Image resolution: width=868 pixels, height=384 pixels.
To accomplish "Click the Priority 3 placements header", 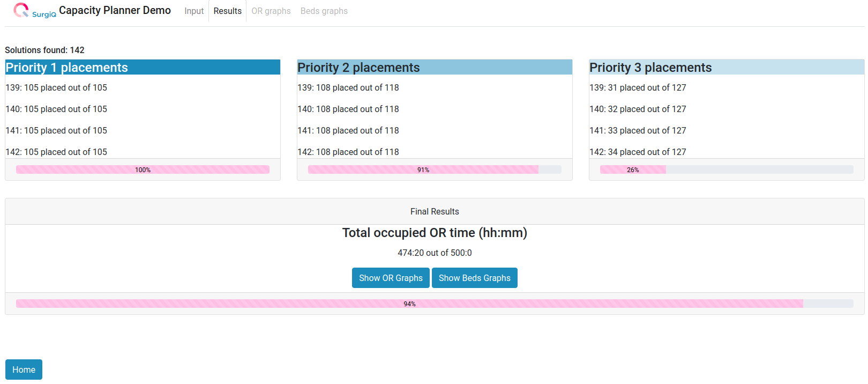I will (x=727, y=67).
